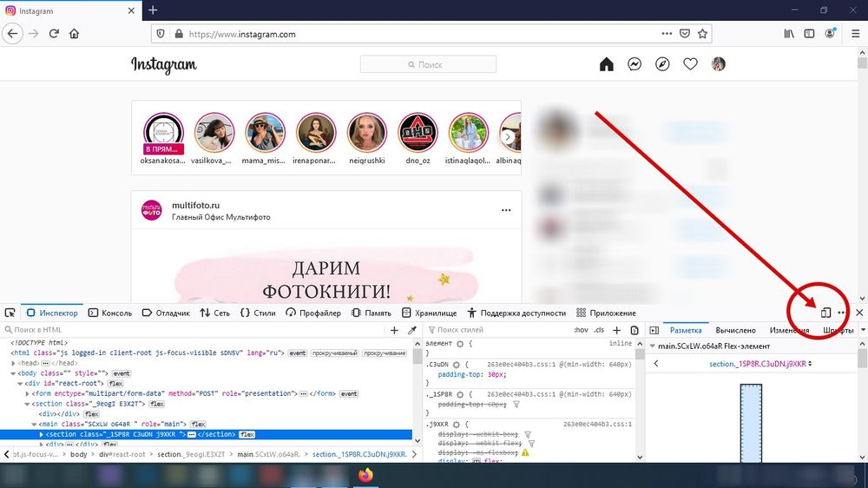The image size is (868, 488).
Task: Click the Instagram Поиск search box
Action: point(428,64)
